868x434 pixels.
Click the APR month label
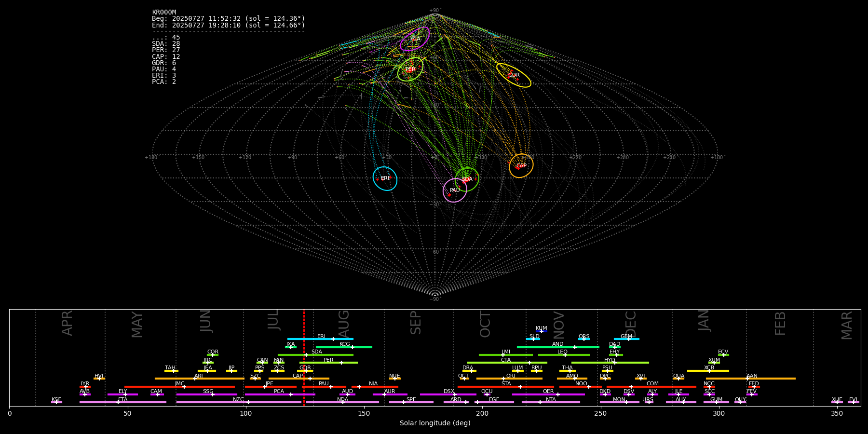point(67,323)
